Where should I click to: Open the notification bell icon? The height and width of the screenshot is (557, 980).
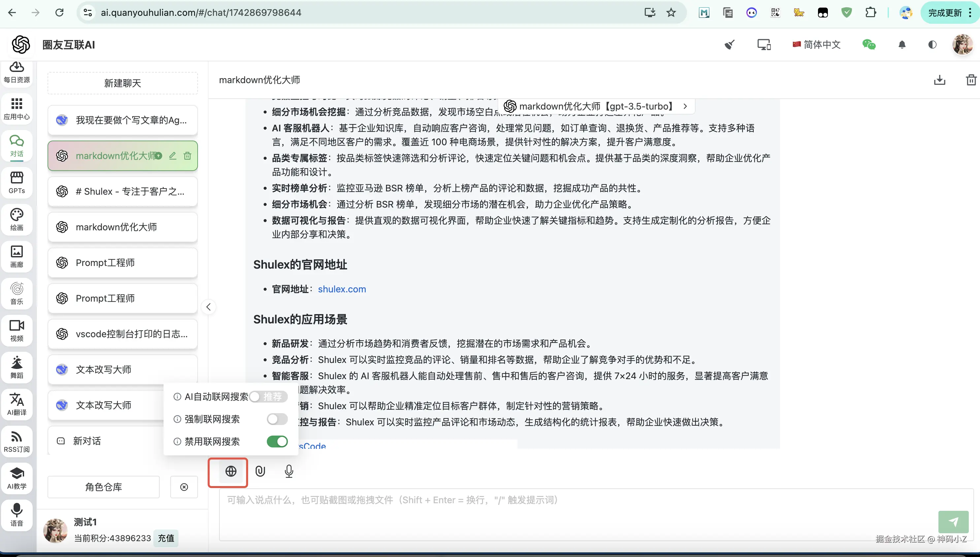[902, 45]
